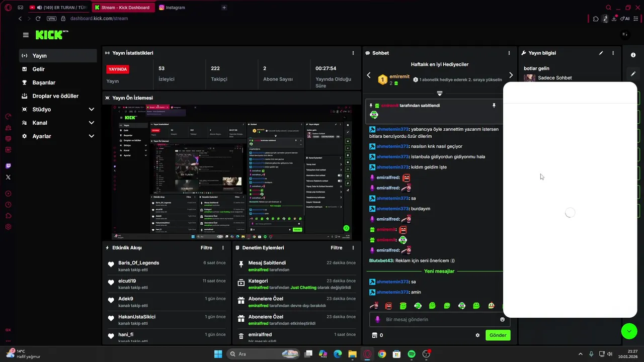644x362 pixels.
Task: Open X in Opera GX sidebar
Action: click(8, 177)
